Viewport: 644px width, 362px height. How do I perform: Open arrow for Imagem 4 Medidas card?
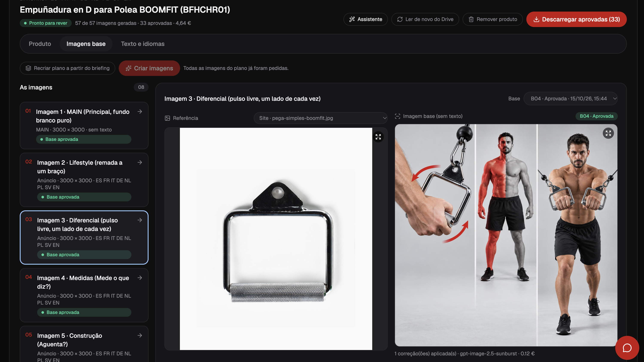click(140, 278)
